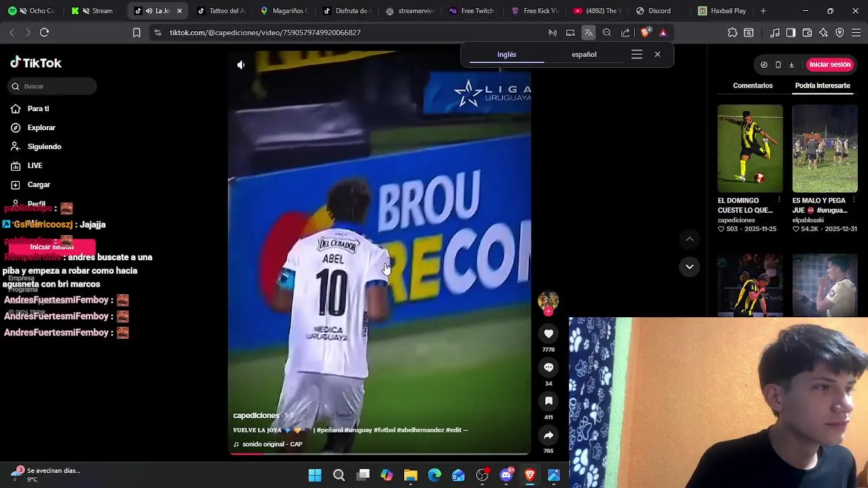Open the Cargar upload page
Viewport: 868px width, 488px height.
[x=39, y=184]
